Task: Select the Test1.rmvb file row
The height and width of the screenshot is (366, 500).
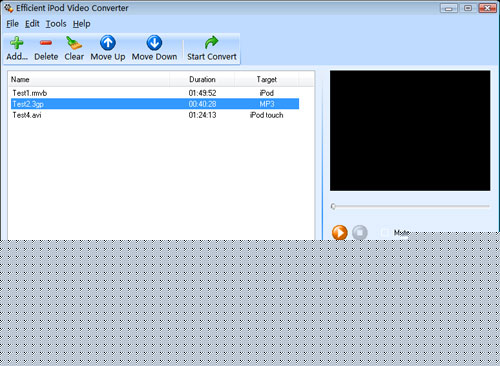Action: (x=155, y=93)
